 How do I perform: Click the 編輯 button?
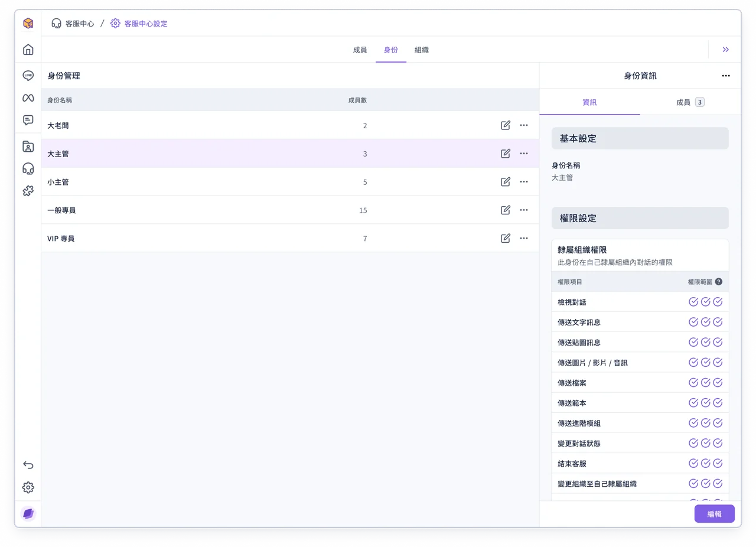[715, 514]
